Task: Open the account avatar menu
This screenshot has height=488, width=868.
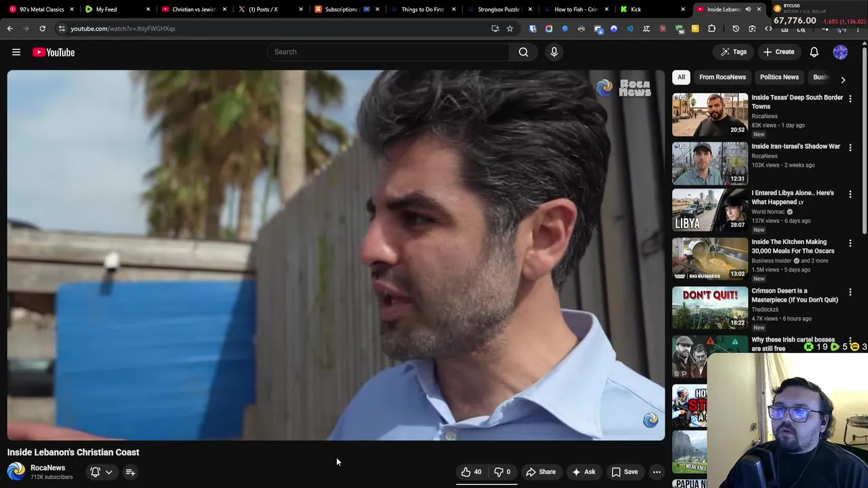Action: (840, 52)
